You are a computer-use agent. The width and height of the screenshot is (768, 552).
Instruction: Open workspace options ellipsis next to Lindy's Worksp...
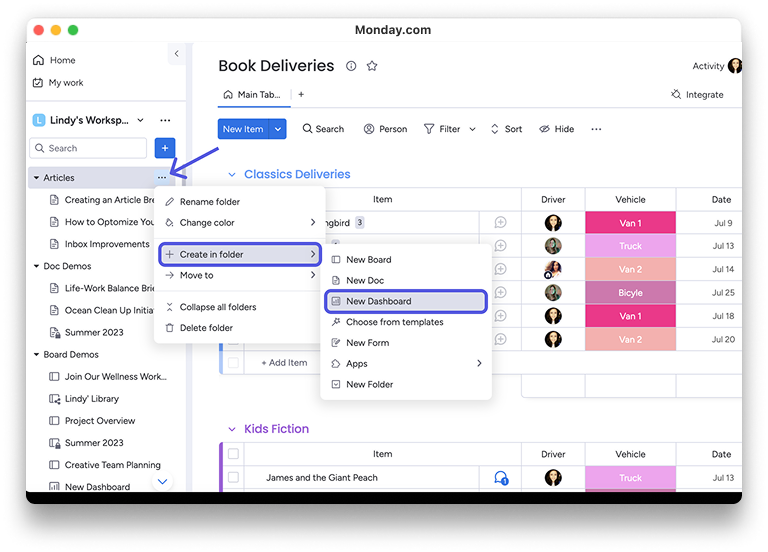[165, 120]
